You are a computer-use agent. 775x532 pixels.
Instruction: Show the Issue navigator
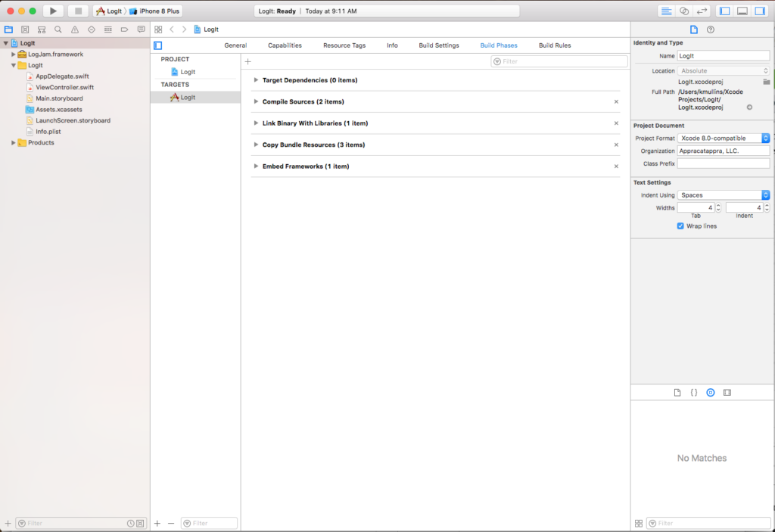pyautogui.click(x=75, y=29)
